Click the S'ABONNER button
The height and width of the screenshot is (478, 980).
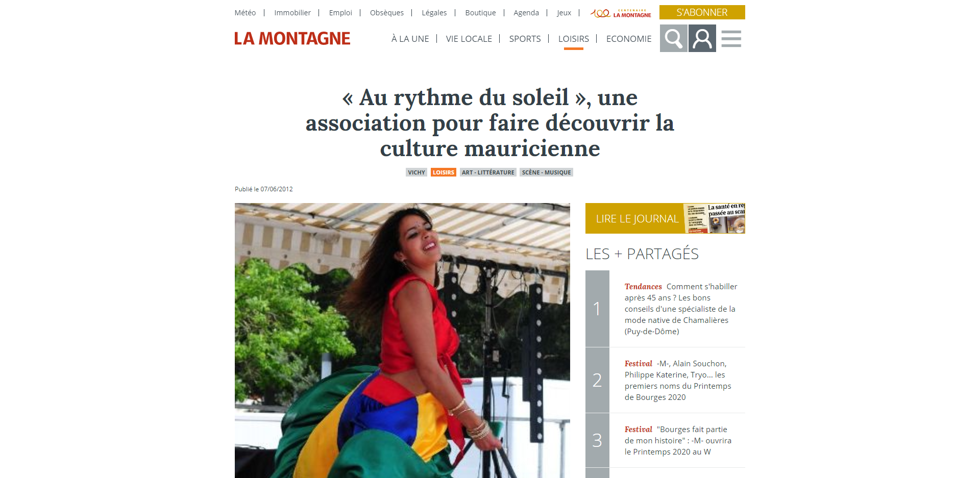click(702, 12)
